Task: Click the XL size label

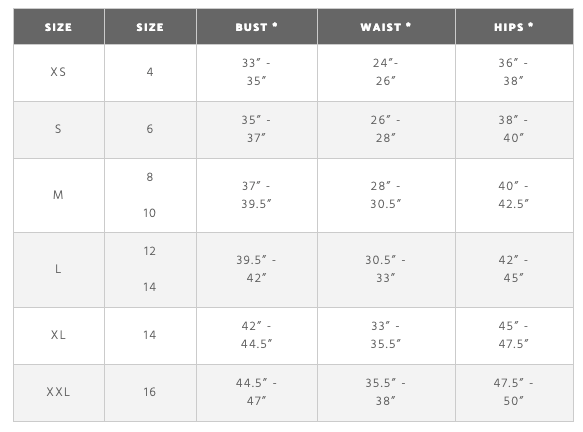Action: (59, 336)
